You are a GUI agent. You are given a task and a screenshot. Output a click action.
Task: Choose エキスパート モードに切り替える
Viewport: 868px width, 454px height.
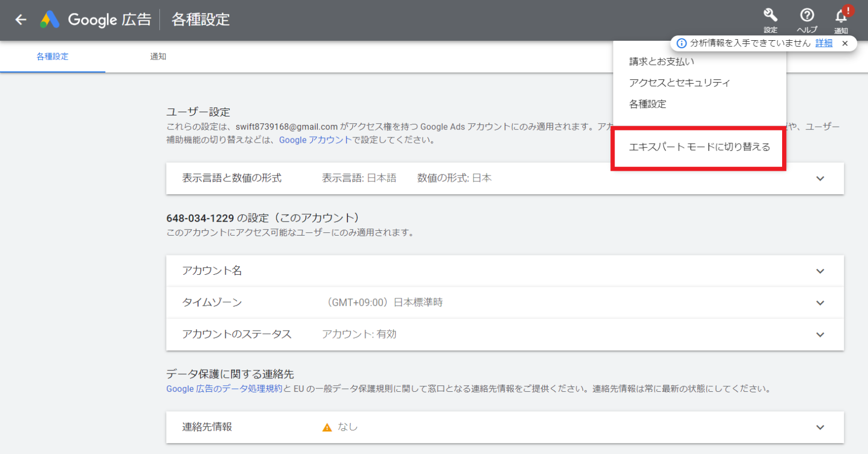tap(699, 147)
